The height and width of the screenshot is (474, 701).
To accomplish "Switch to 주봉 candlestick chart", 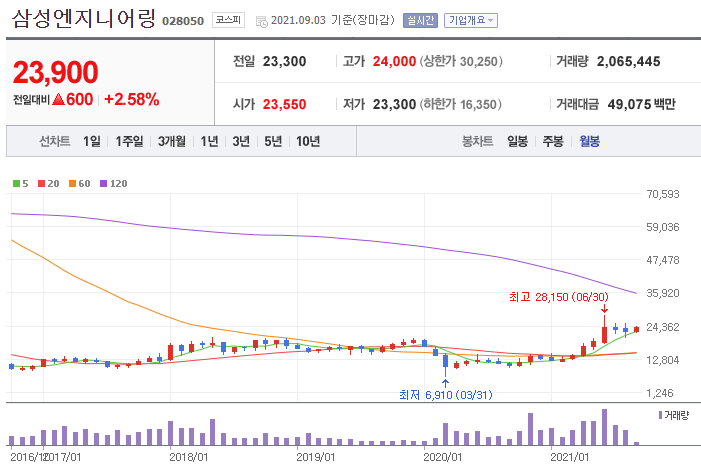I will [x=553, y=141].
